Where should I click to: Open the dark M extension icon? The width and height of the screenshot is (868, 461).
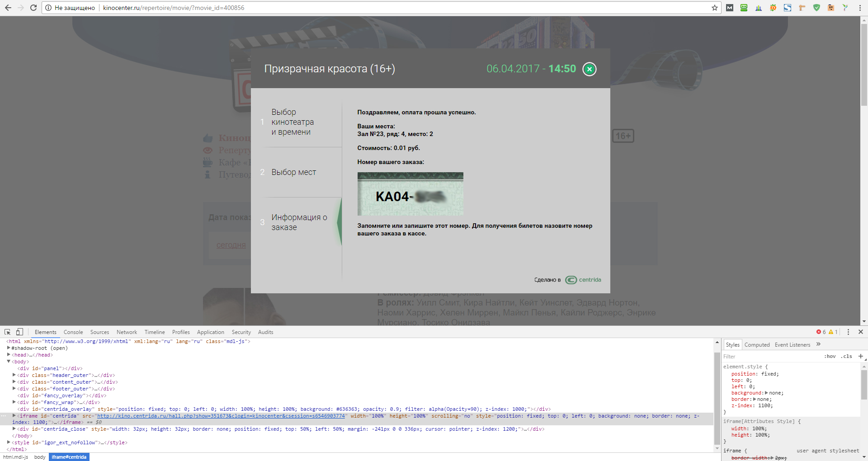(730, 8)
